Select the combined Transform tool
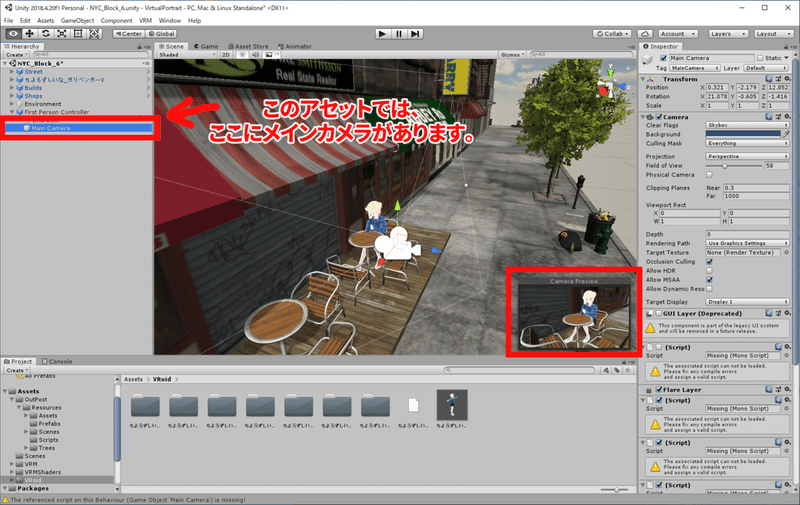The height and width of the screenshot is (505, 800). pyautogui.click(x=94, y=34)
